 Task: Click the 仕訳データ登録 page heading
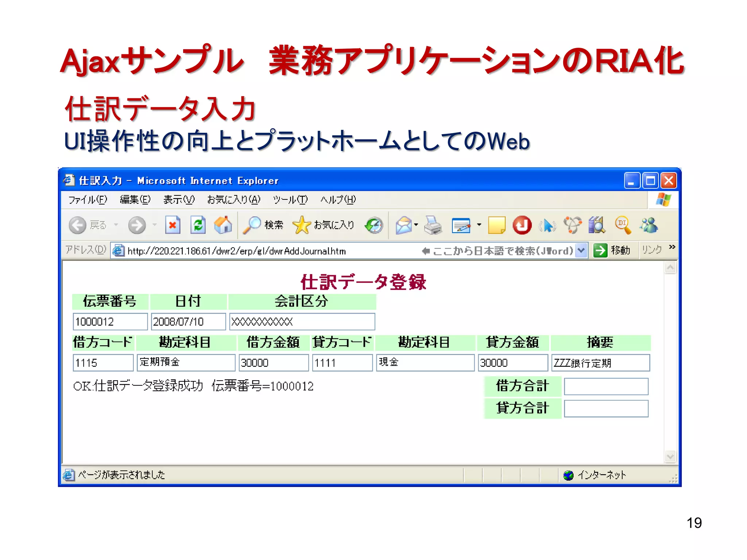[x=363, y=282]
